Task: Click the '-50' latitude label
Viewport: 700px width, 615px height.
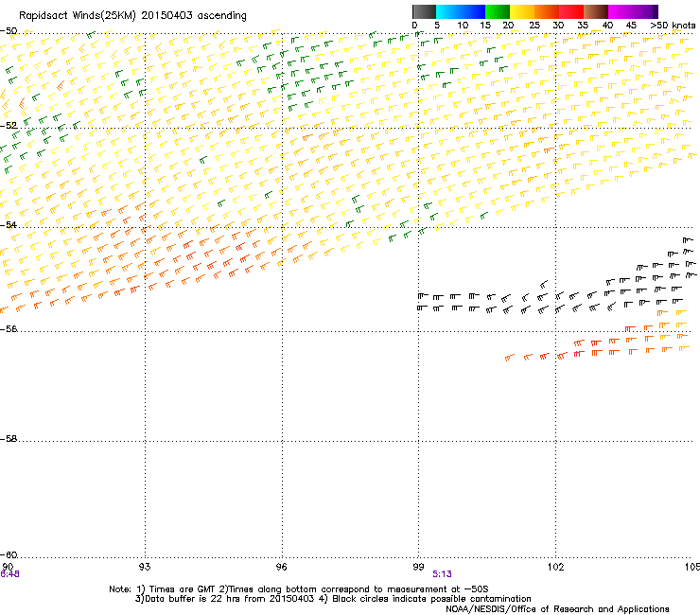Action: 9,31
